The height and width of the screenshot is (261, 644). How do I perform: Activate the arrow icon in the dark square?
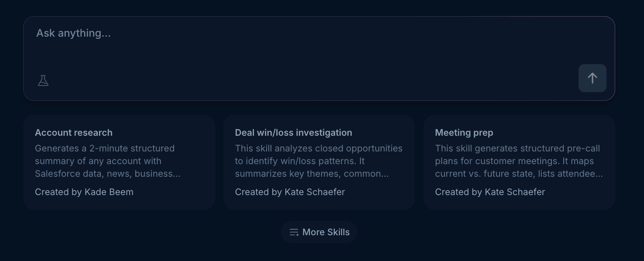592,78
